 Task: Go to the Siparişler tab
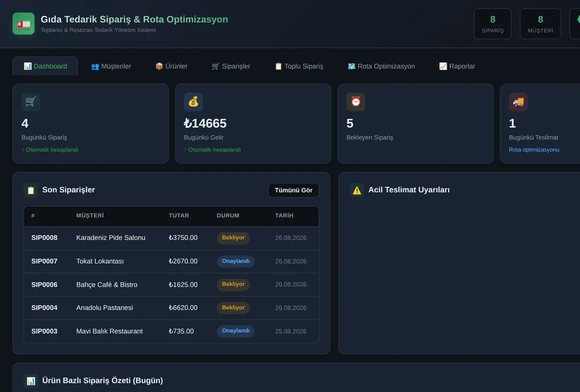coord(231,66)
